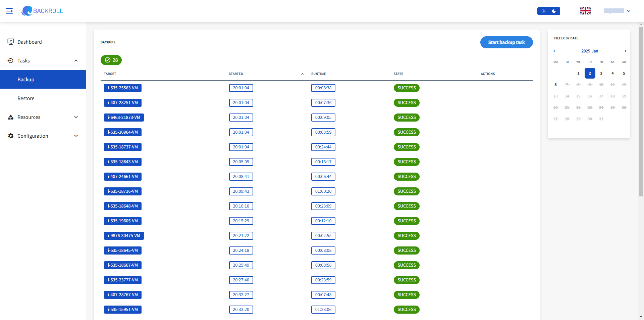644x320 pixels.
Task: Click the Tasks history icon
Action: click(x=11, y=60)
